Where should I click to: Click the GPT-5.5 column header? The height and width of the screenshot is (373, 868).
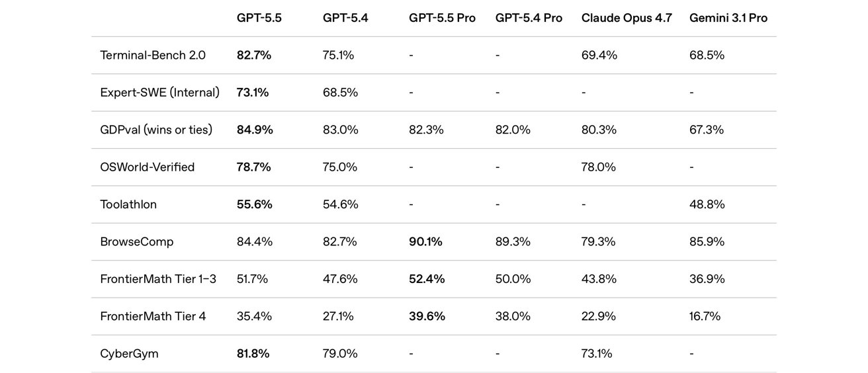(259, 18)
